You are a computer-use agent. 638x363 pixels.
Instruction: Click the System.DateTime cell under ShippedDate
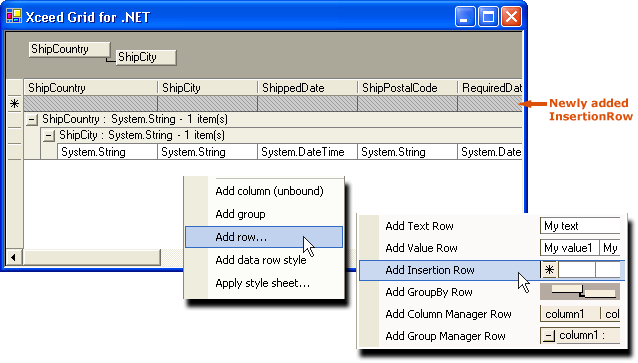[x=307, y=152]
